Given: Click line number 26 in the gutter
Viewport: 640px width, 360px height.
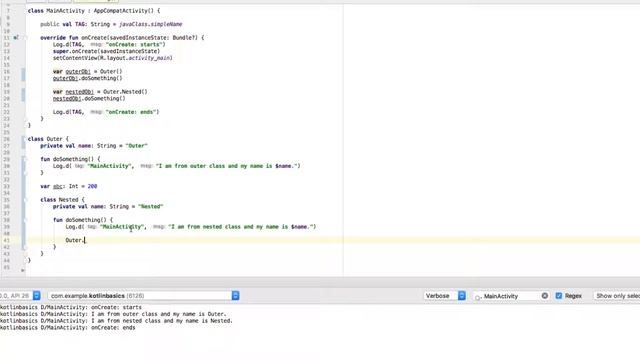Looking at the screenshot, I should tap(7, 139).
